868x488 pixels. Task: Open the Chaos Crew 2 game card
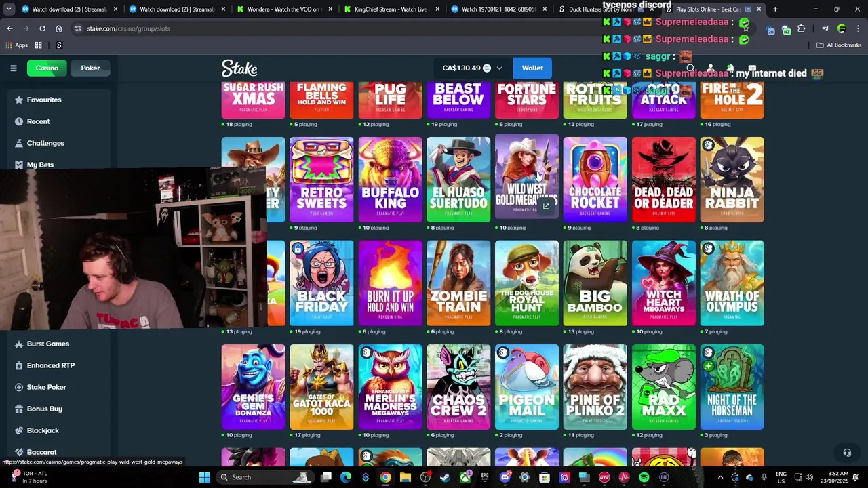(458, 387)
